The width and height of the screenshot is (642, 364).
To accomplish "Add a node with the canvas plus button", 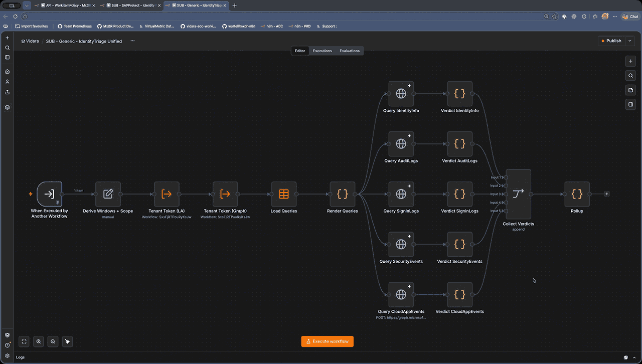I will (630, 61).
